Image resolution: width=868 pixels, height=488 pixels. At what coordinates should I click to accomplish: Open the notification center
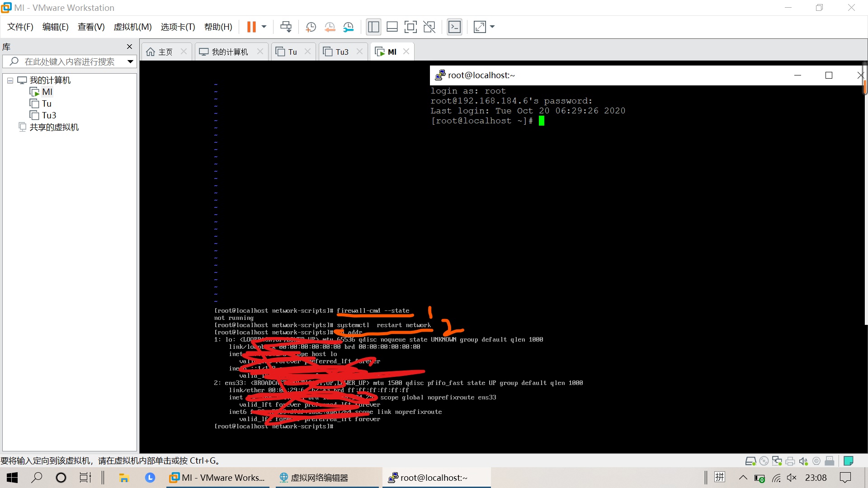pyautogui.click(x=845, y=478)
